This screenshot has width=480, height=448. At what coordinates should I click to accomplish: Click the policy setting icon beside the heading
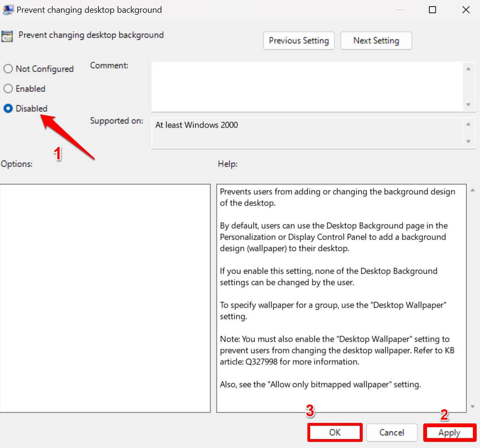click(7, 36)
